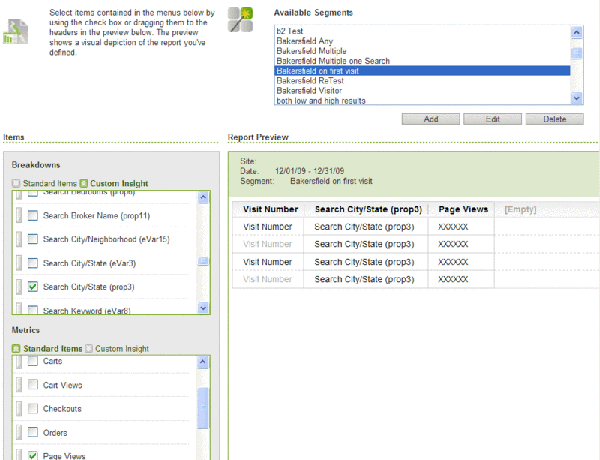Click the Delete segment button
600x460 pixels.
tap(555, 119)
